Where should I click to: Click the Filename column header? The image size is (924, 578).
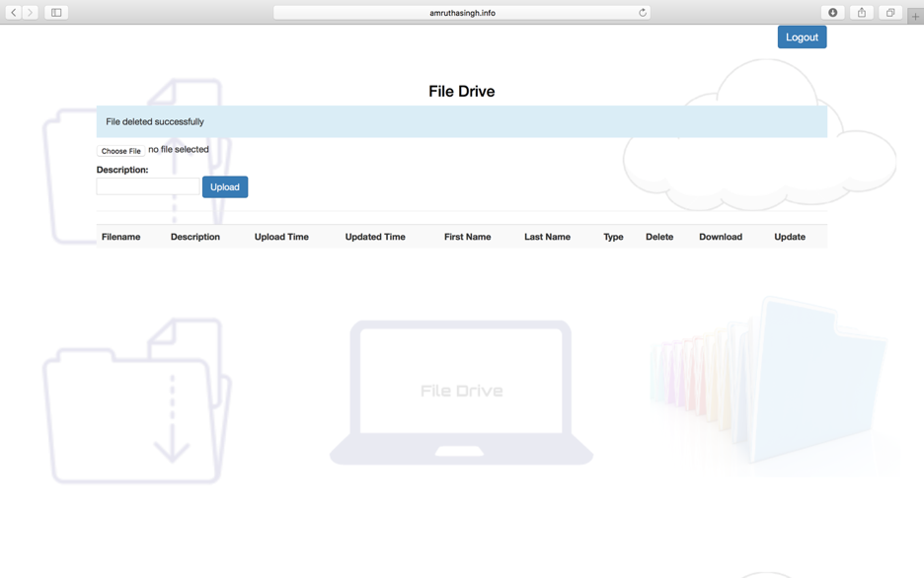(x=120, y=237)
